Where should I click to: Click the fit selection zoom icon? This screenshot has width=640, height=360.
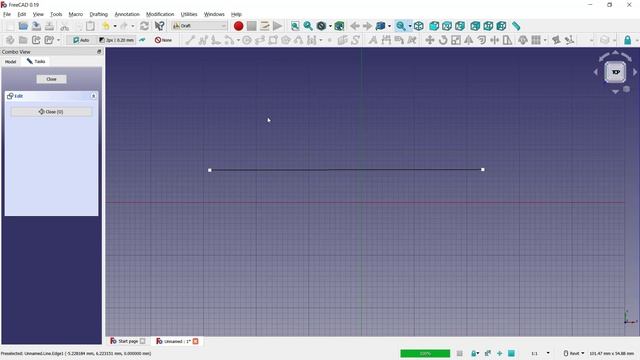click(308, 26)
